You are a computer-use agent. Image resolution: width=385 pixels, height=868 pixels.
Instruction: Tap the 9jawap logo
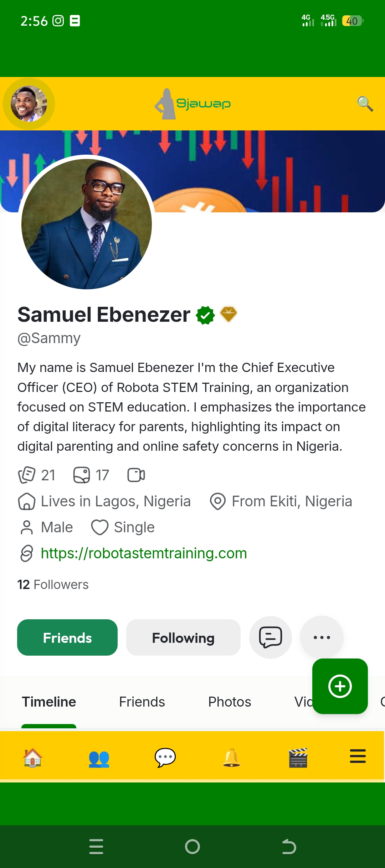(193, 104)
